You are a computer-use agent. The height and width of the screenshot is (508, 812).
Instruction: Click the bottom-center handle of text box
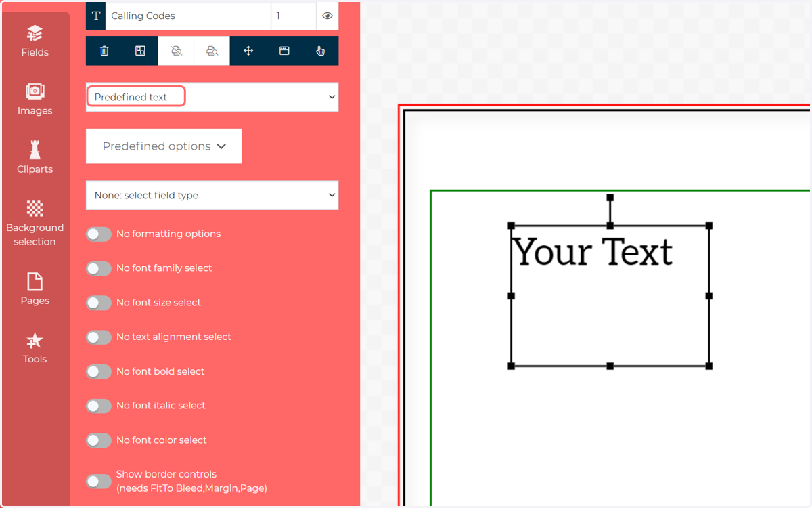[610, 366]
